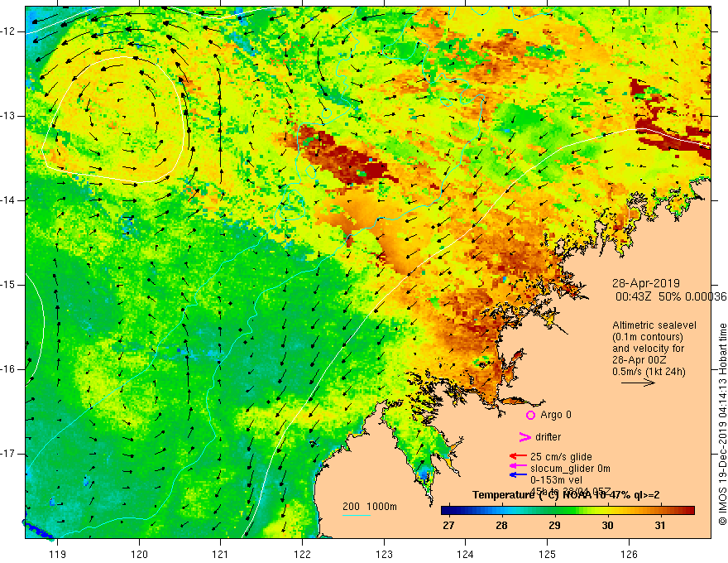Click the magenta drifter arrowhead symbol
This screenshot has width=728, height=563.
click(x=524, y=437)
